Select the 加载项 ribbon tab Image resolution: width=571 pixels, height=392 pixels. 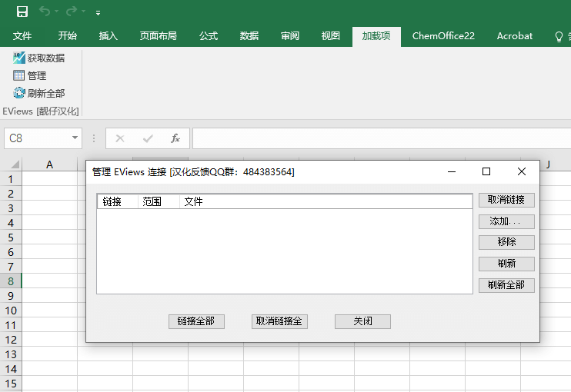[376, 36]
